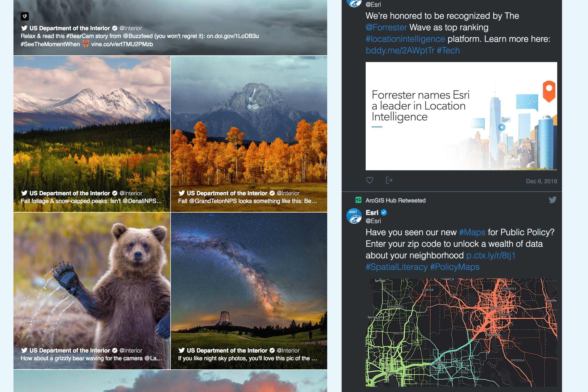Open the #Maps hashtag link
This screenshot has width=588, height=392.
[x=472, y=232]
